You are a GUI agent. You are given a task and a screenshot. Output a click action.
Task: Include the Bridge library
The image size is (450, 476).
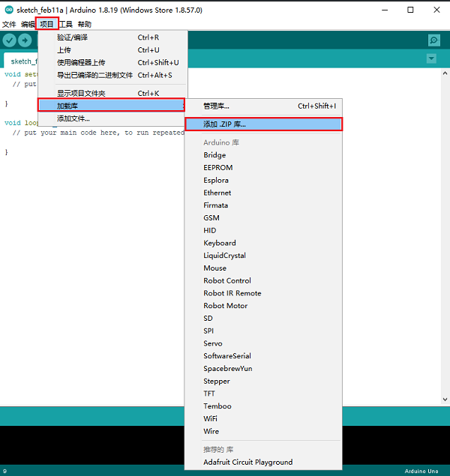(x=263, y=155)
